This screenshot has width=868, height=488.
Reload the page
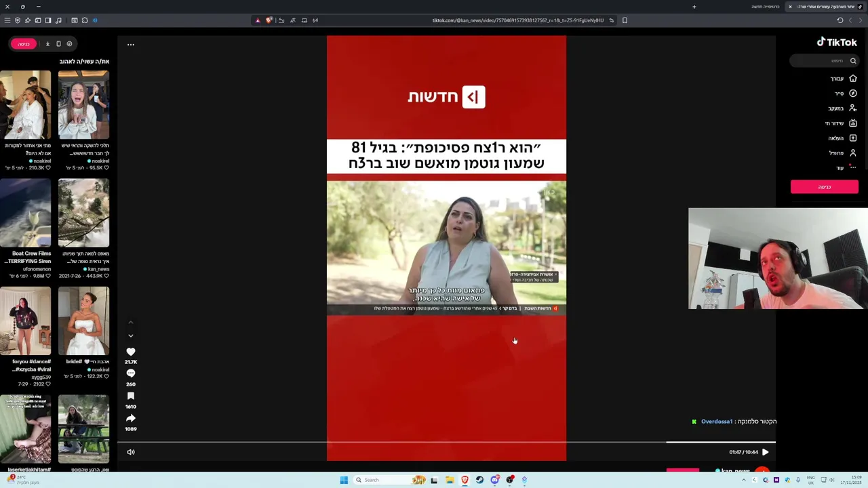point(840,20)
